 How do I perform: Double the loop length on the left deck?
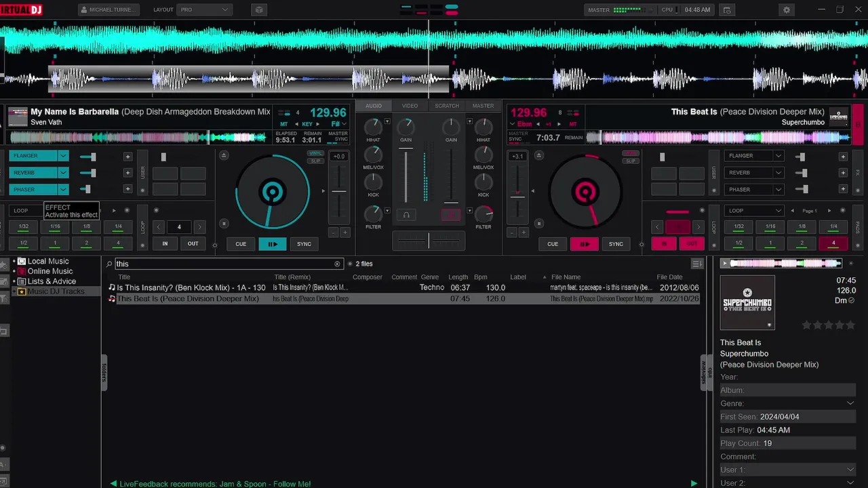[x=199, y=227]
